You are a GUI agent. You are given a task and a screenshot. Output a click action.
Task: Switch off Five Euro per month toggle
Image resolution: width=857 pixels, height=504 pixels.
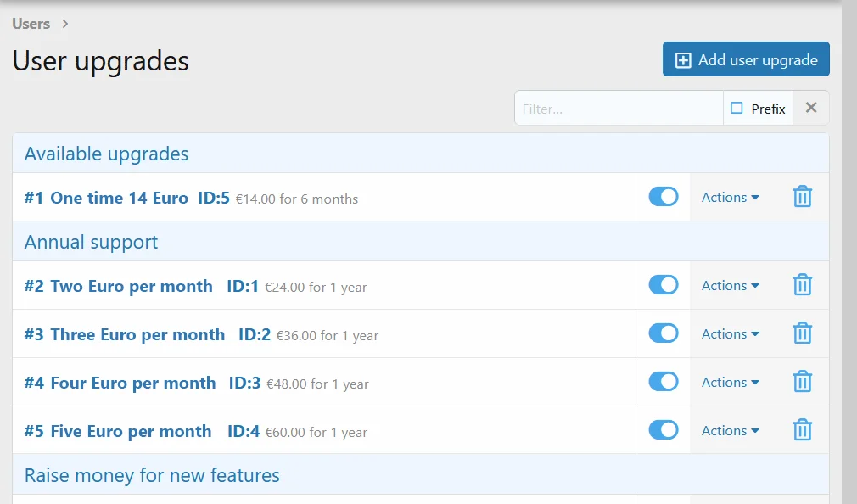pos(664,429)
